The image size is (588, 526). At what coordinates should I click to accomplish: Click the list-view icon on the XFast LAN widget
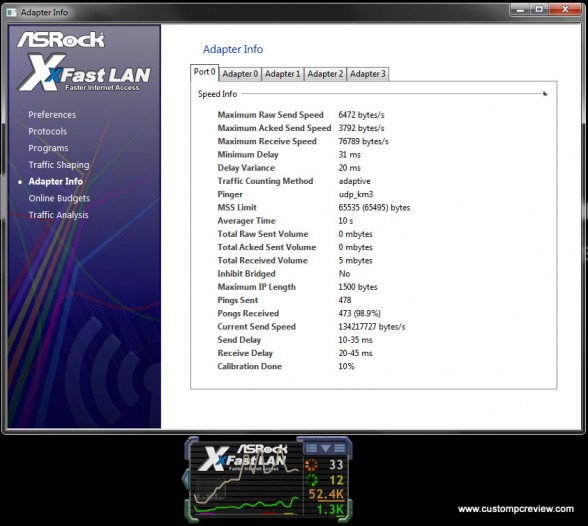312,448
